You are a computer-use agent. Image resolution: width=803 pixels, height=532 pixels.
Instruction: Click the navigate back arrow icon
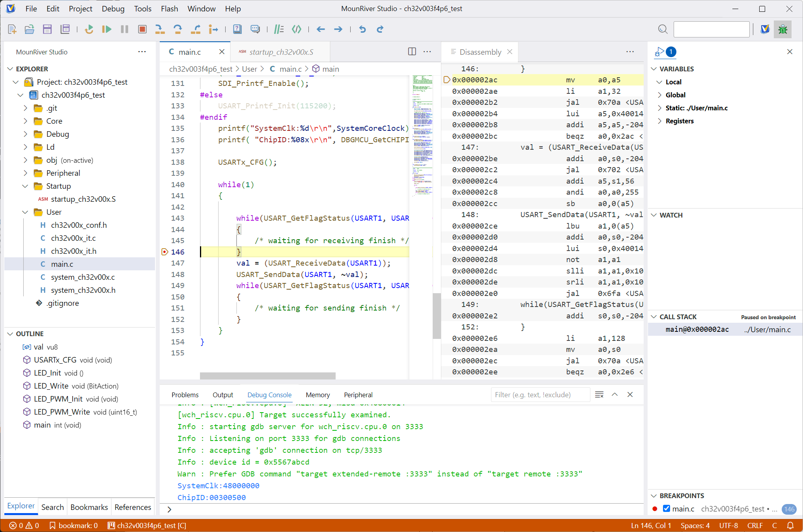pyautogui.click(x=321, y=29)
